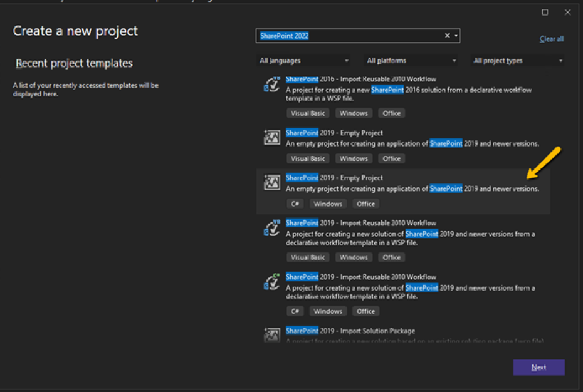Select the SharePoint 2019 Import Solution Package title
Image resolution: width=583 pixels, height=392 pixels.
pos(350,331)
